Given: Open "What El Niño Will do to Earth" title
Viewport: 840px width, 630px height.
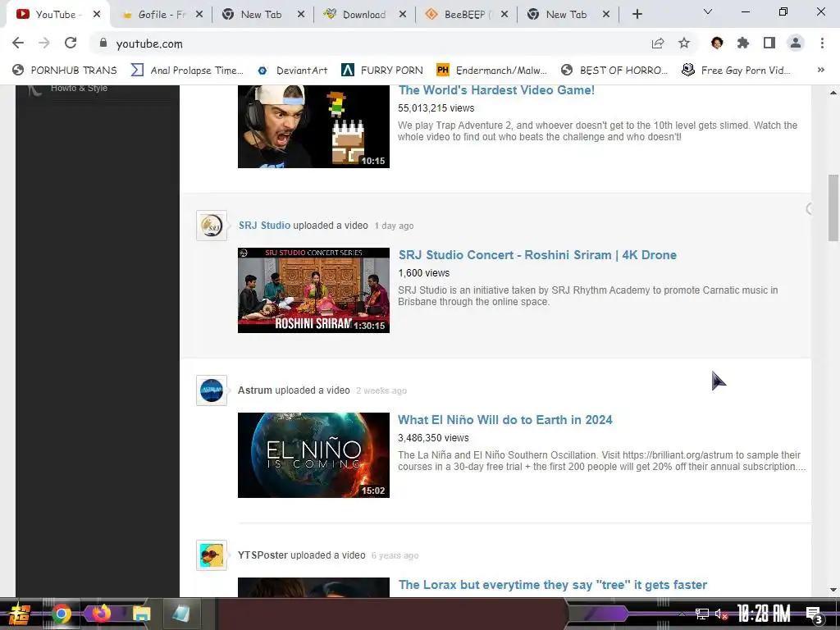Looking at the screenshot, I should [x=505, y=420].
